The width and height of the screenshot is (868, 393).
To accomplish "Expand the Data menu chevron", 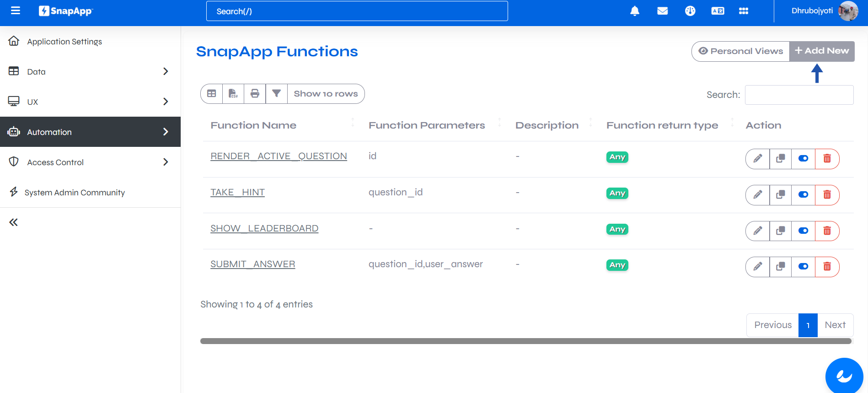I will [166, 71].
